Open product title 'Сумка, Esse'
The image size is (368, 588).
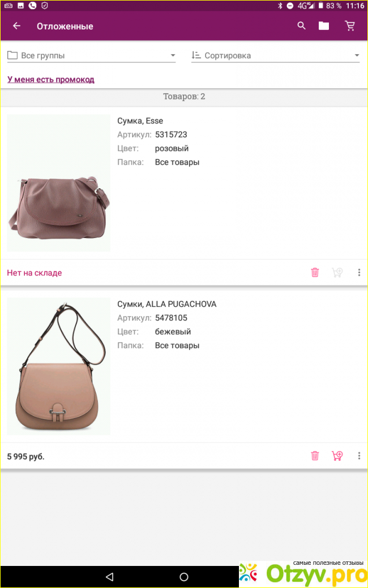click(140, 121)
